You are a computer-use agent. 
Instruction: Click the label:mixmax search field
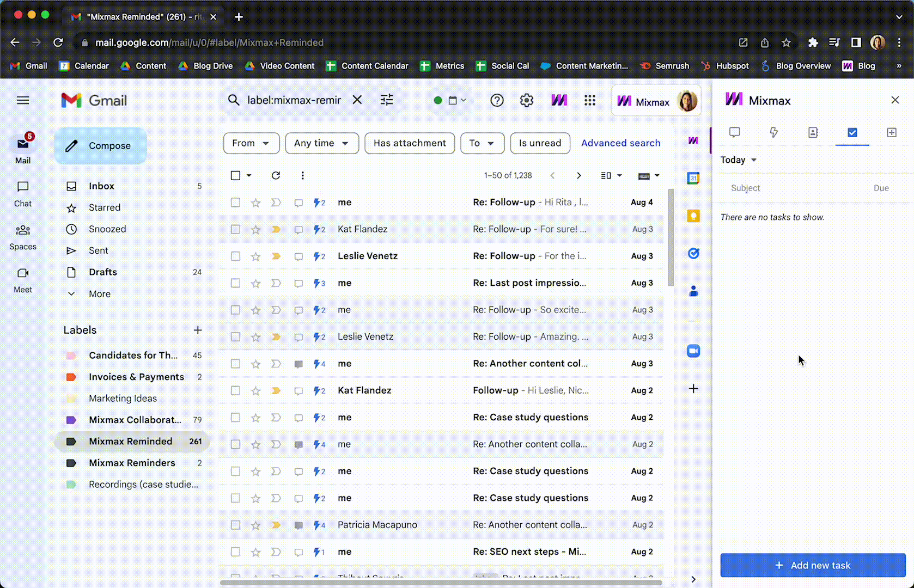coord(294,100)
